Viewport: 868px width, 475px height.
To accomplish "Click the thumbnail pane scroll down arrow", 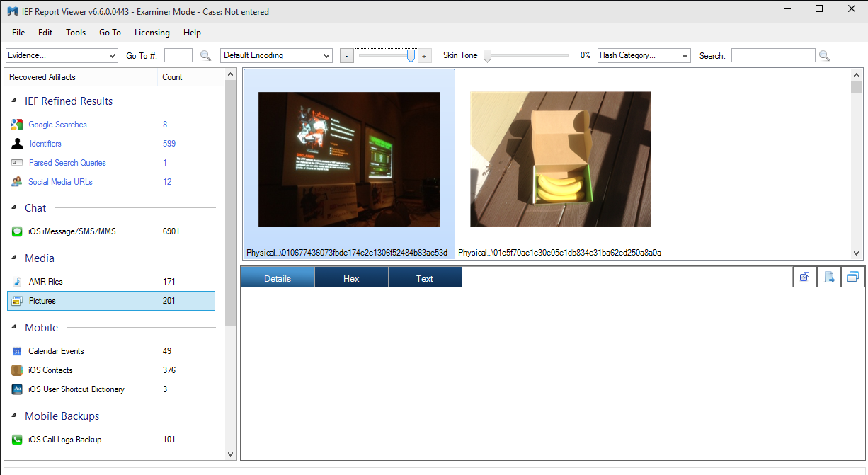I will 857,253.
